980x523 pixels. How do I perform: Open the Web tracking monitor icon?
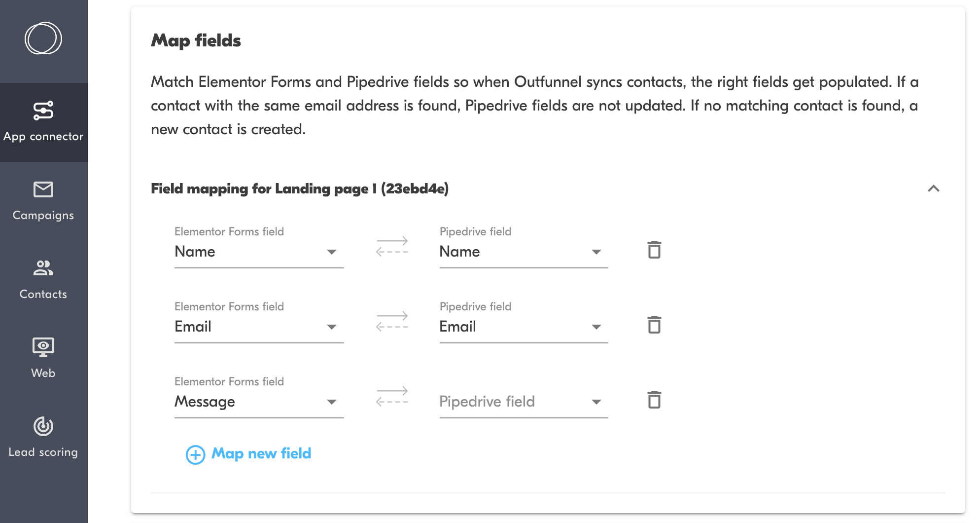pos(43,347)
